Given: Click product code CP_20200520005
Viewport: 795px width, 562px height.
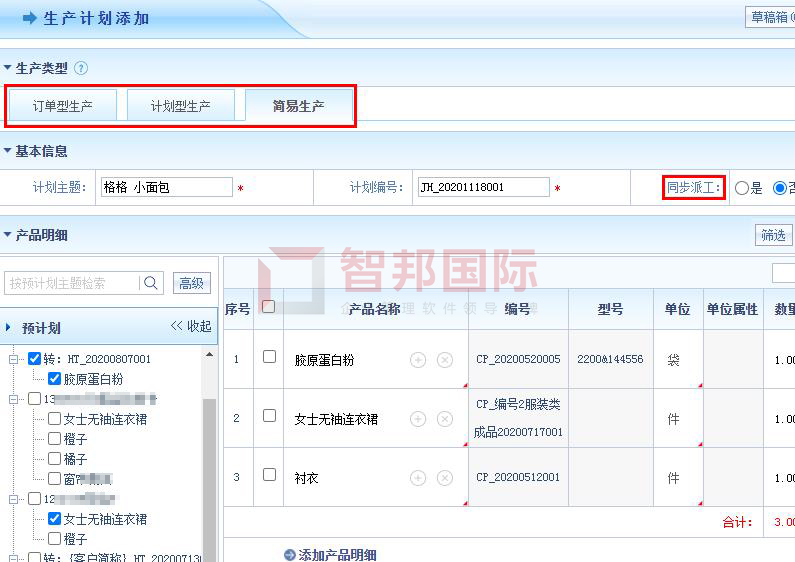Looking at the screenshot, I should 518,359.
